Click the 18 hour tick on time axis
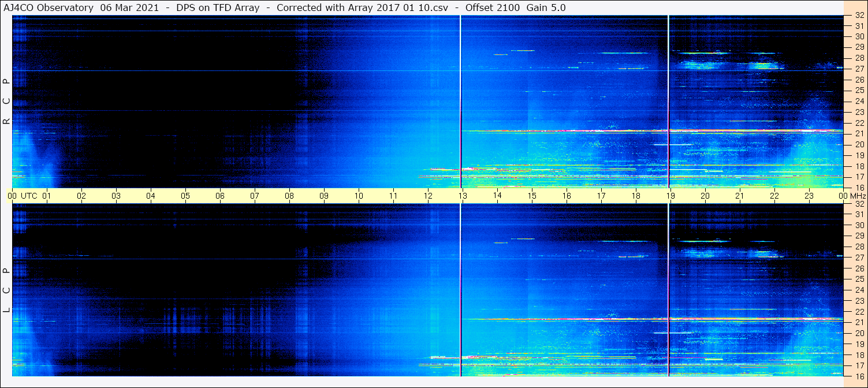This screenshot has width=868, height=388. click(636, 196)
